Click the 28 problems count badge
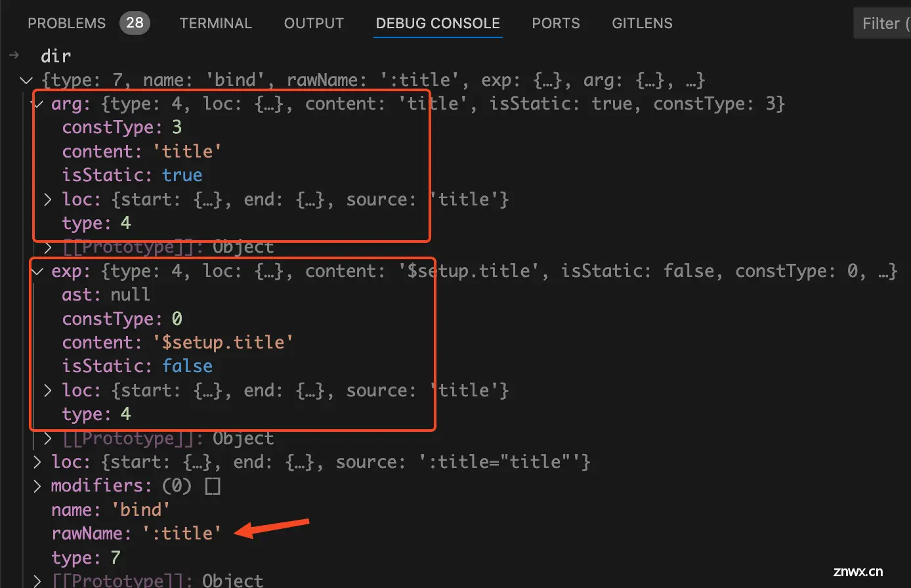911x588 pixels. (135, 24)
